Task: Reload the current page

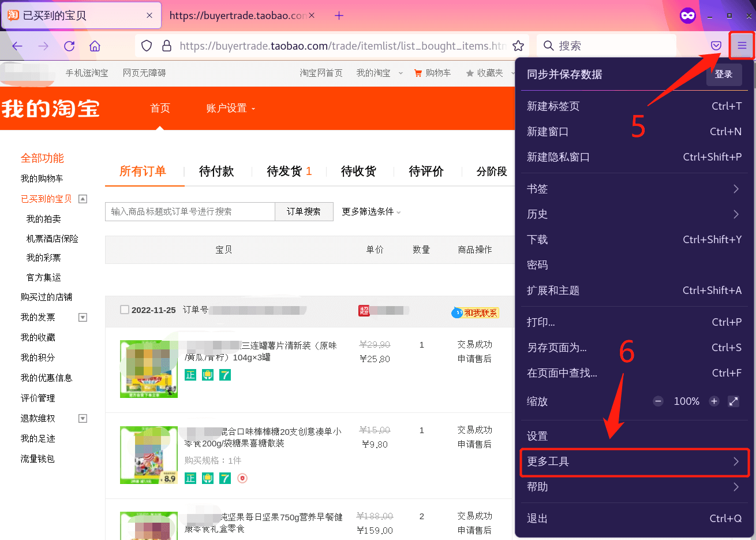Action: click(x=69, y=46)
